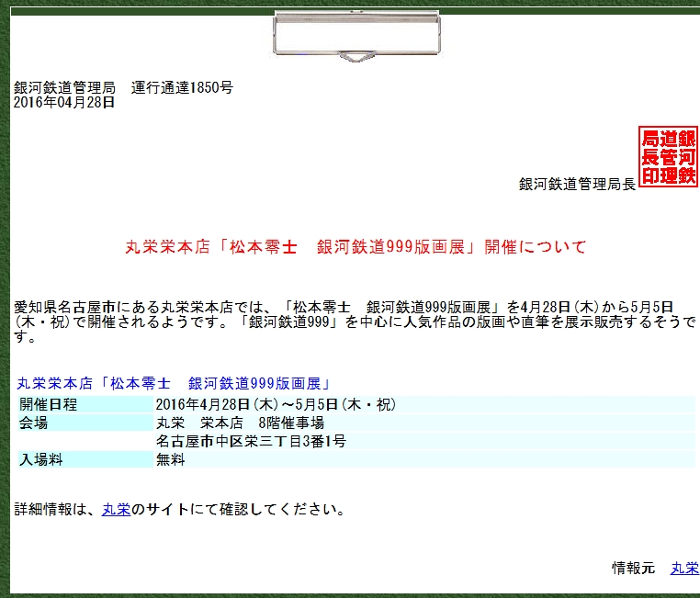Click the signature text 銀河鉄道管理局長
Viewport: 700px width, 598px height.
point(577,184)
